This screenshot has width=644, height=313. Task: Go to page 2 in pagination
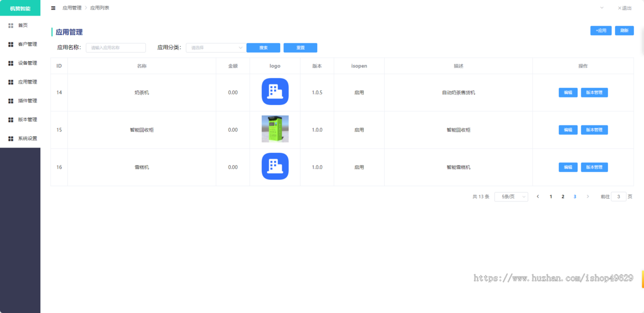coord(563,197)
